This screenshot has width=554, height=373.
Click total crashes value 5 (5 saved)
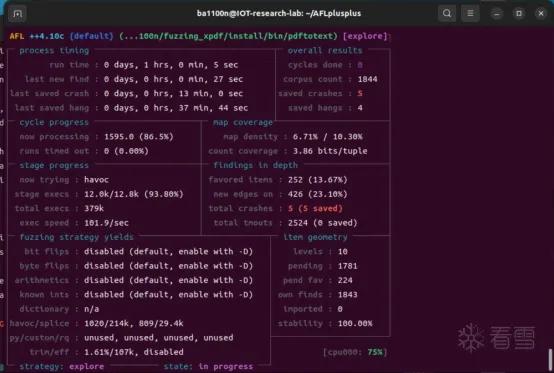coord(315,208)
